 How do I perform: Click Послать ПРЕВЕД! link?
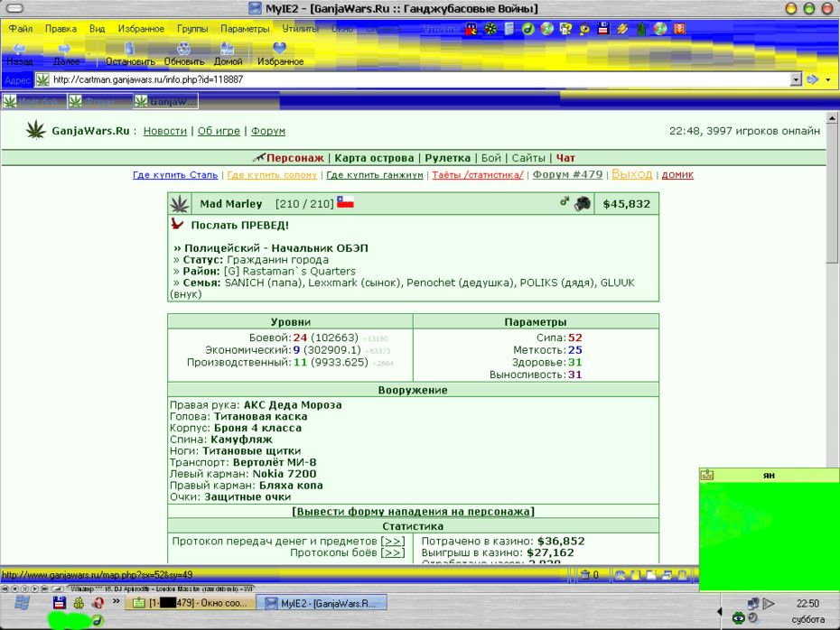click(x=239, y=226)
